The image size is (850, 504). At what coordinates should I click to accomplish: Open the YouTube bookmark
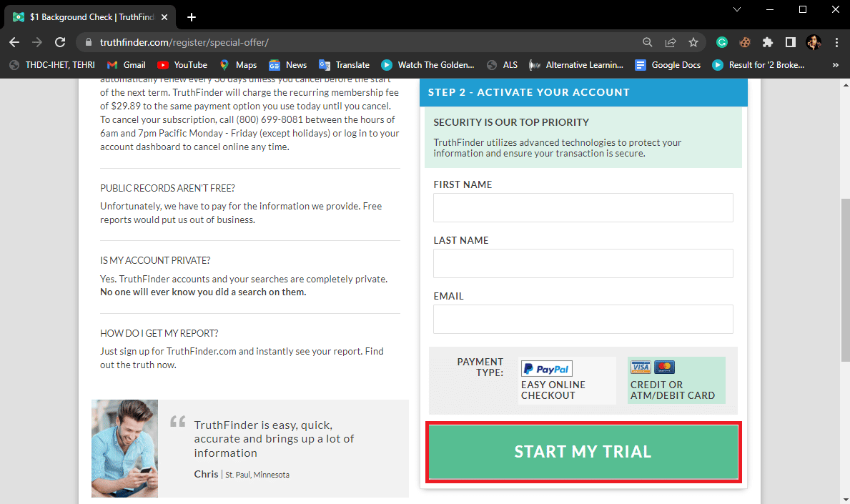pyautogui.click(x=182, y=65)
